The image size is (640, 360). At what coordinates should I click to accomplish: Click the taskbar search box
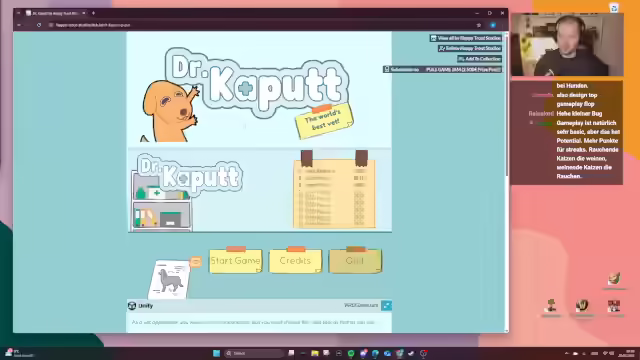point(254,353)
